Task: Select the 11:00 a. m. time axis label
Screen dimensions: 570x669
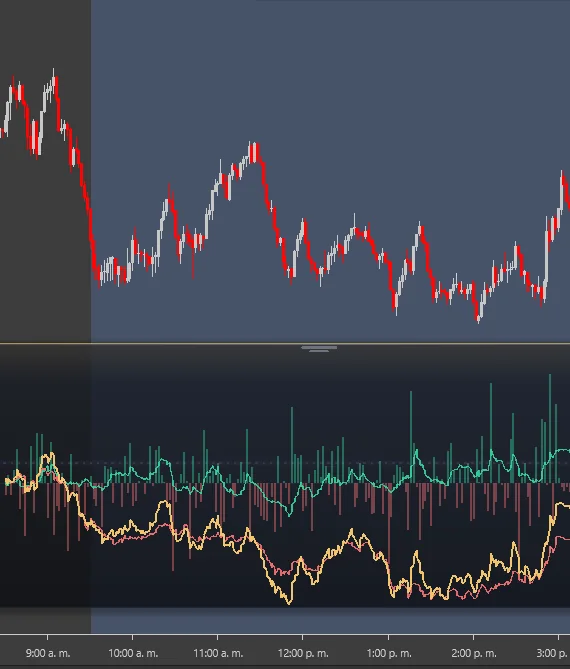Action: pyautogui.click(x=218, y=653)
